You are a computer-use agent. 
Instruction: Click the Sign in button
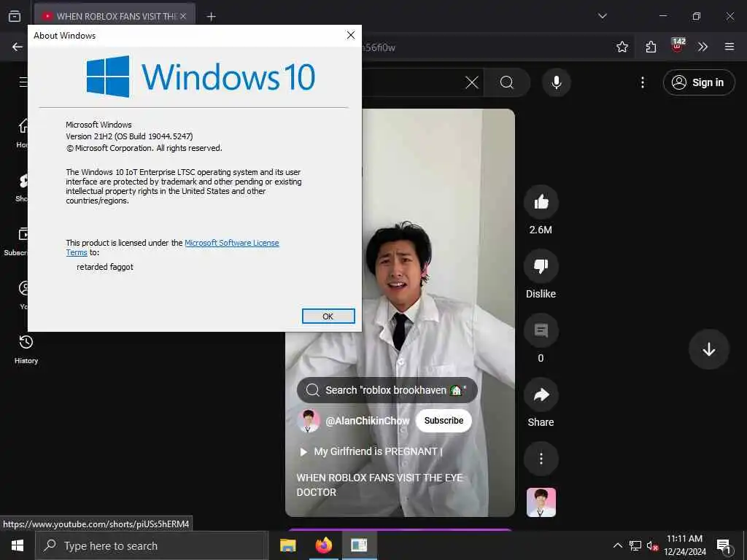[x=699, y=82]
